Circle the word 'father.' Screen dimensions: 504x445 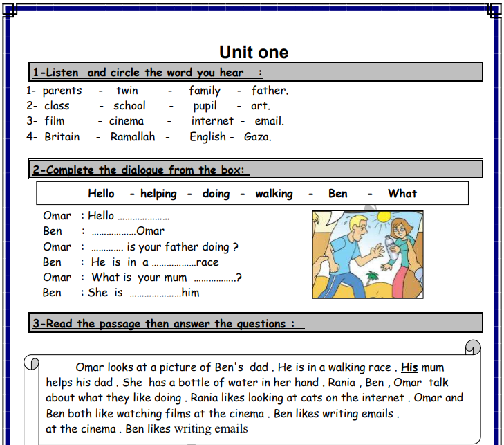coord(270,91)
